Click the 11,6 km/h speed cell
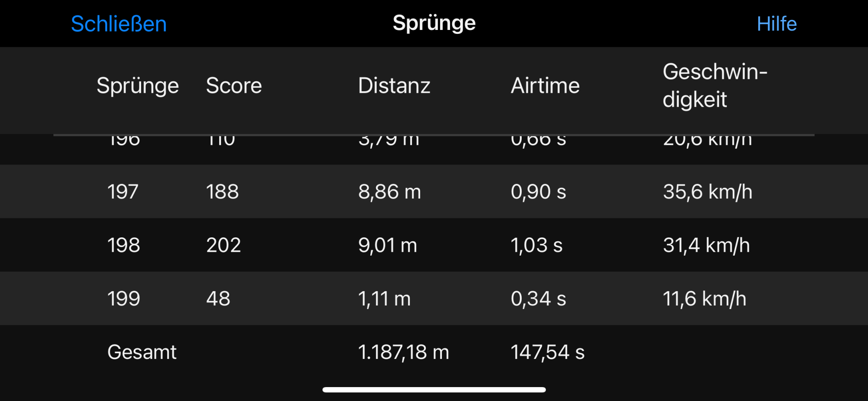Image resolution: width=868 pixels, height=401 pixels. tap(704, 299)
